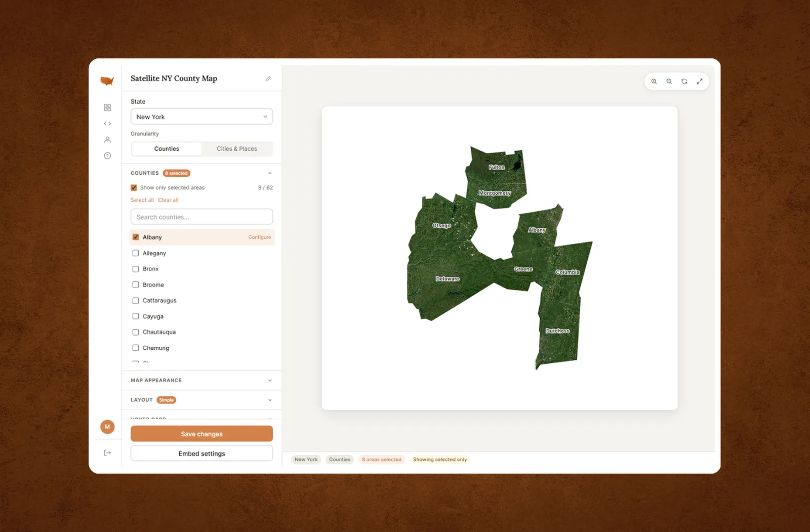Switch to Cities & Places tab
This screenshot has height=532, width=810.
237,149
